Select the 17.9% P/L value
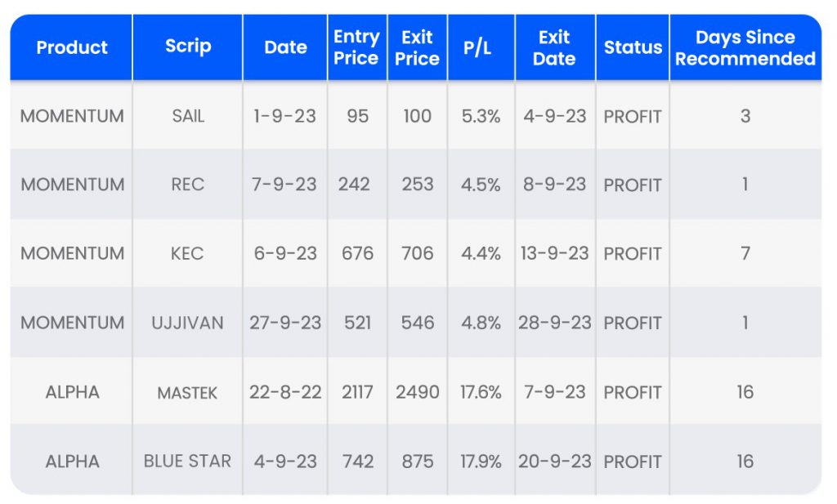Viewport: 837px width, 504px height. 481,462
